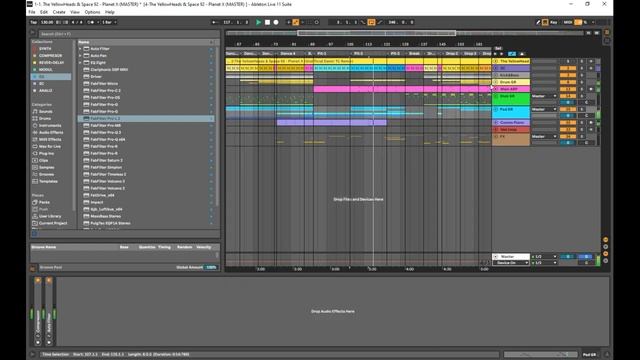The image size is (640, 360).
Task: Select the Clips category icon
Action: click(35, 160)
